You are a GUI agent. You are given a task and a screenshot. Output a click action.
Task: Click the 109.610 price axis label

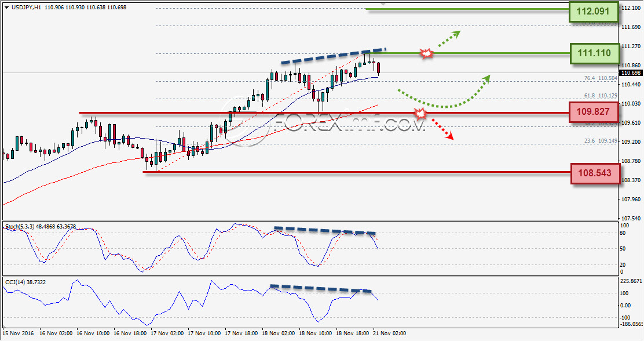coord(631,122)
